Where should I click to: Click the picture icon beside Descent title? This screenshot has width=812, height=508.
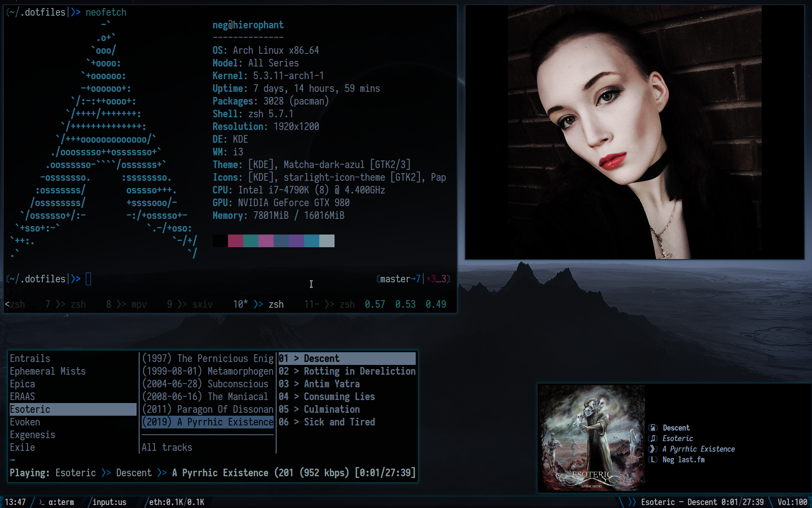(x=653, y=428)
